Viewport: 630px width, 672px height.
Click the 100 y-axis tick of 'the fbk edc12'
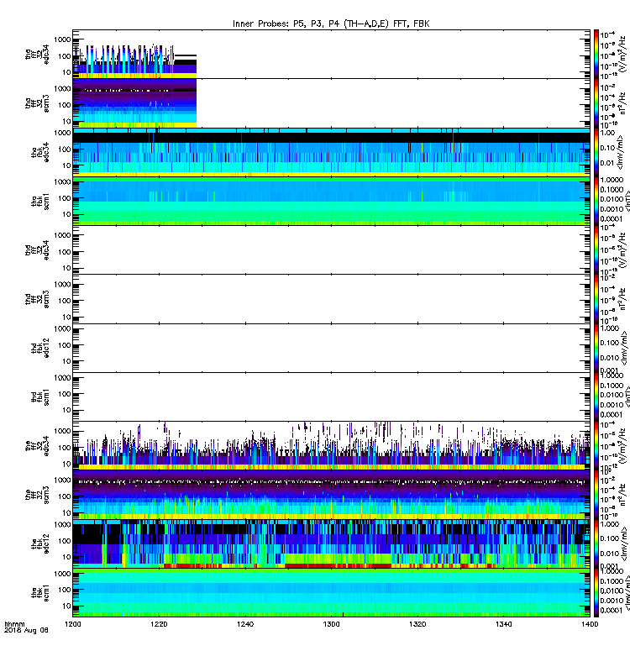click(65, 541)
